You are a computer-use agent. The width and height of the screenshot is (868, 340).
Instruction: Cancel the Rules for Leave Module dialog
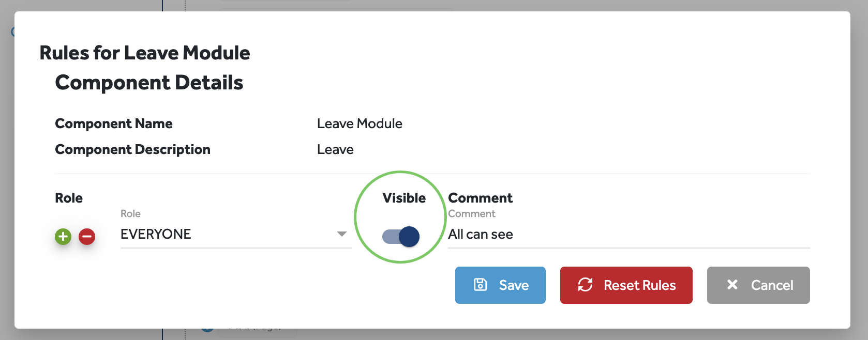pos(758,285)
